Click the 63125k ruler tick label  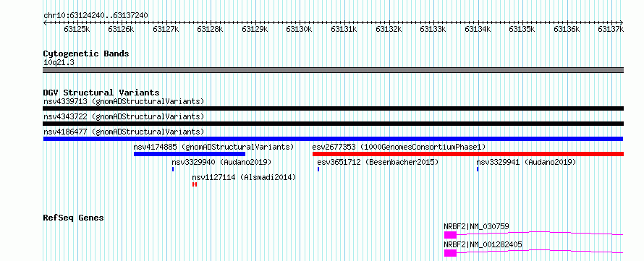[x=77, y=29]
